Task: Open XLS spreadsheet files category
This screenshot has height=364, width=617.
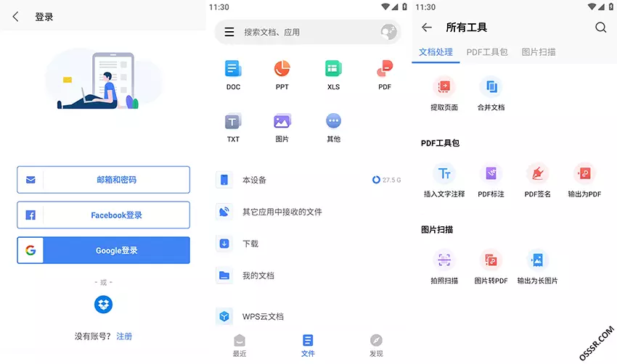Action: (333, 70)
